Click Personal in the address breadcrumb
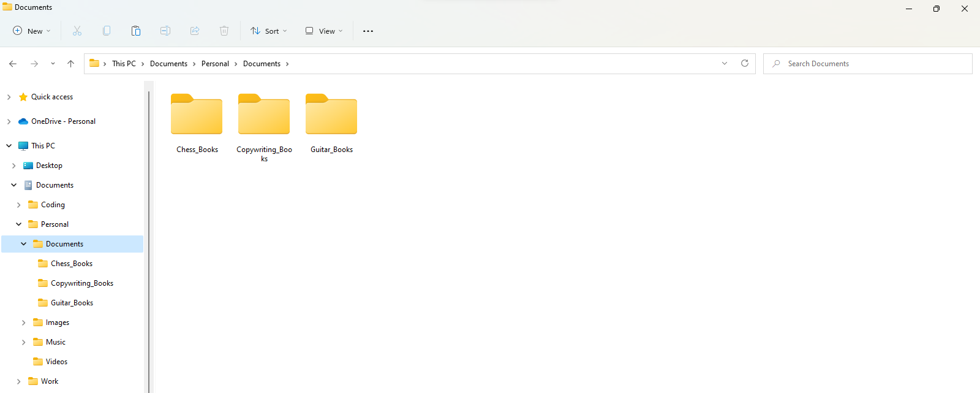 215,64
